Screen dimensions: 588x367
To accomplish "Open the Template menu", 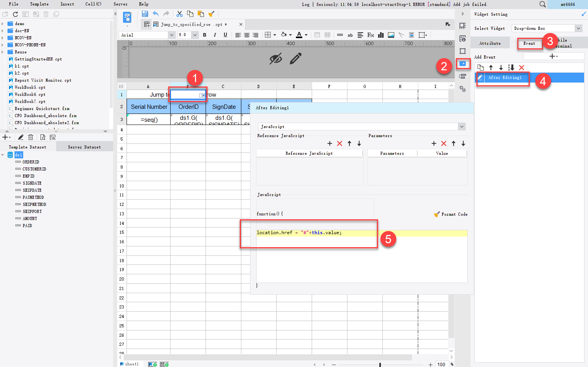I will click(39, 4).
